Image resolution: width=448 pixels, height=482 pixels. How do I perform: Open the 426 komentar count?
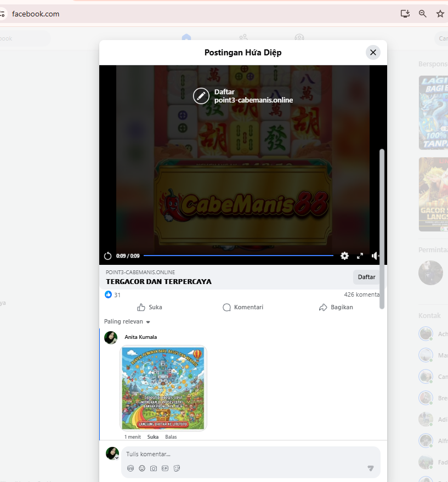pyautogui.click(x=361, y=294)
